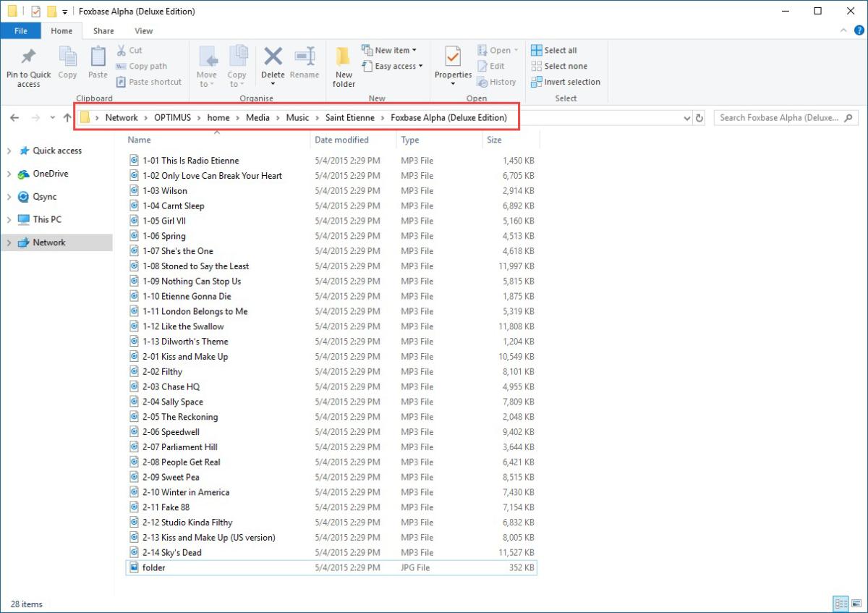This screenshot has width=868, height=613.
Task: Navigate to Music in breadcrumb
Action: point(297,118)
